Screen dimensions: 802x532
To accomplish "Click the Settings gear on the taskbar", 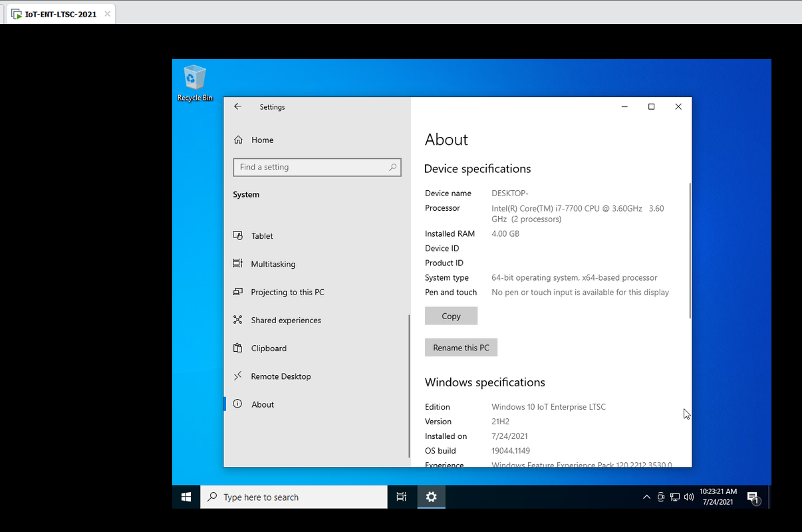I will point(432,497).
